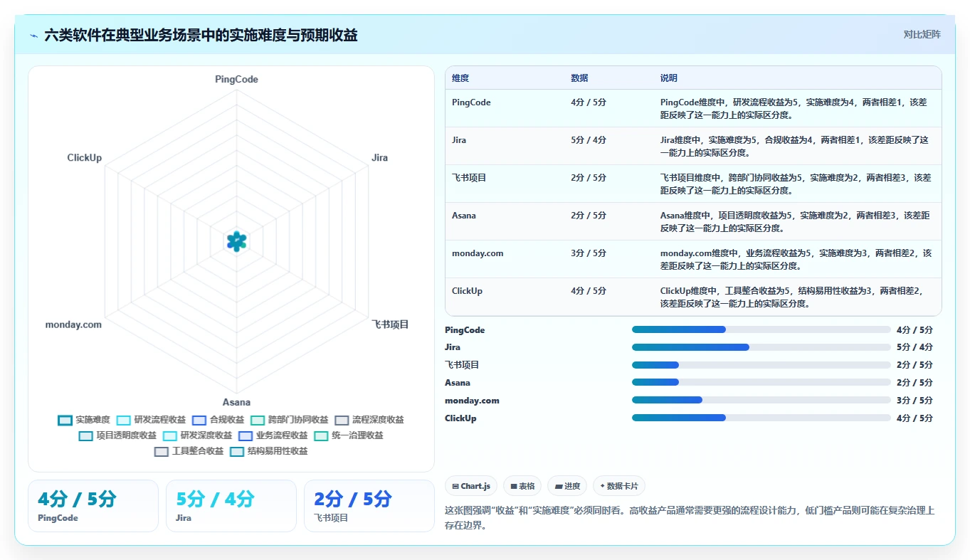This screenshot has width=970, height=560.
Task: Toggle the 项目透明度收益 legend series
Action: 117,435
